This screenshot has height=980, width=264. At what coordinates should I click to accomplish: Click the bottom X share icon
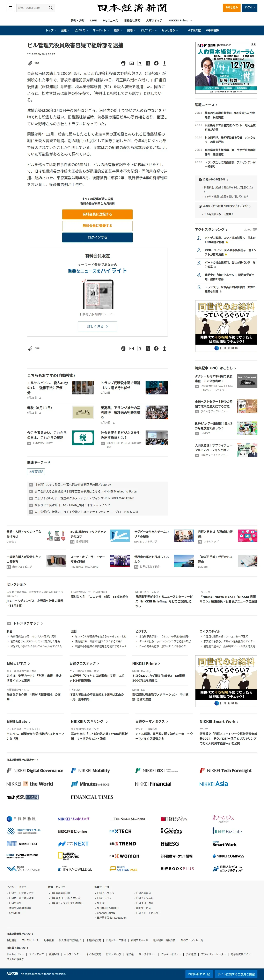coord(148,348)
